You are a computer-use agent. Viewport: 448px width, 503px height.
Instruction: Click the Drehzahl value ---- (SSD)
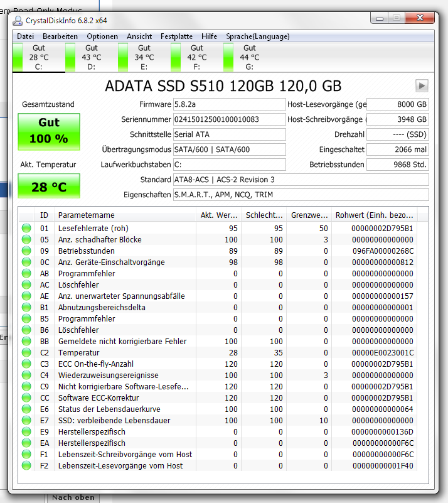pyautogui.click(x=398, y=134)
